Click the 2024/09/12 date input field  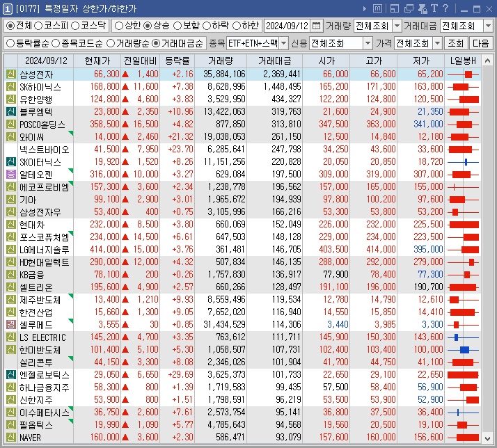click(287, 26)
